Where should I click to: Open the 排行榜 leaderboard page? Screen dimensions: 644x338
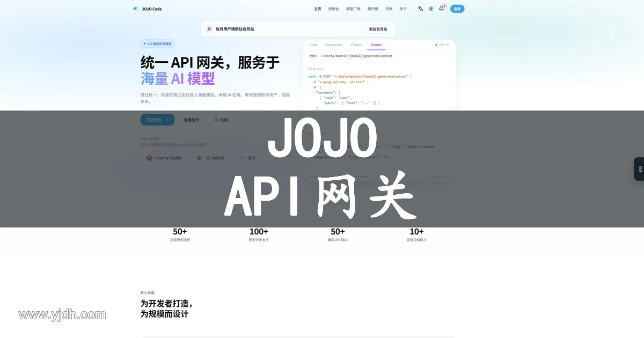pyautogui.click(x=373, y=9)
